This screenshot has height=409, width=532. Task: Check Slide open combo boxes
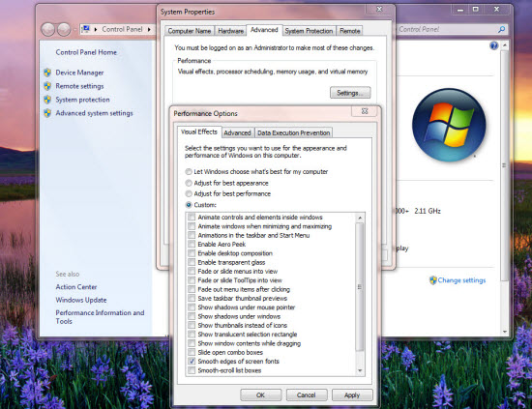pyautogui.click(x=192, y=352)
